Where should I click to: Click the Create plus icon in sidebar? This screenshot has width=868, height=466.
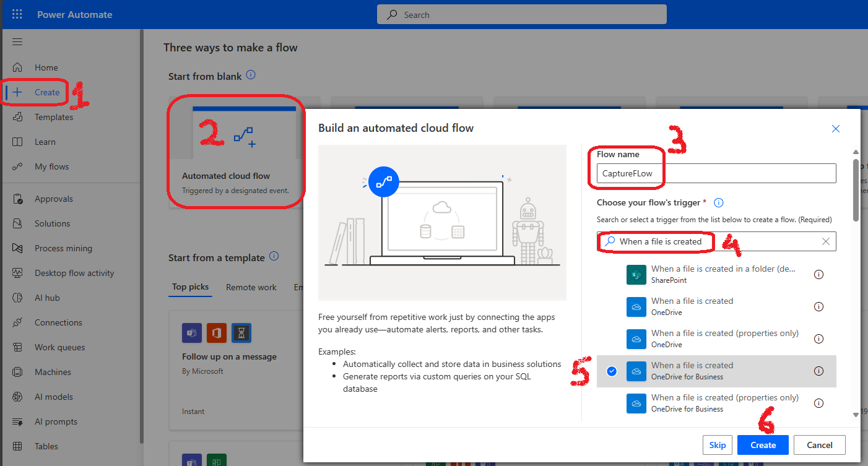coord(17,92)
